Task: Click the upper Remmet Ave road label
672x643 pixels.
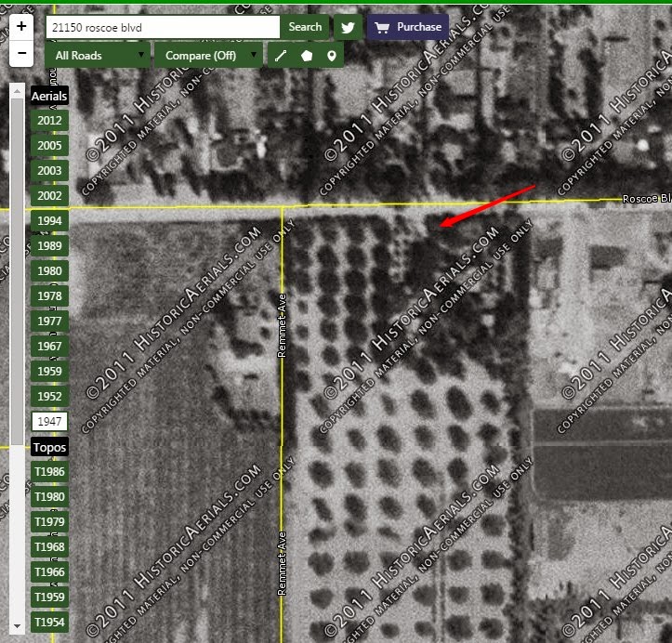Action: coord(282,325)
